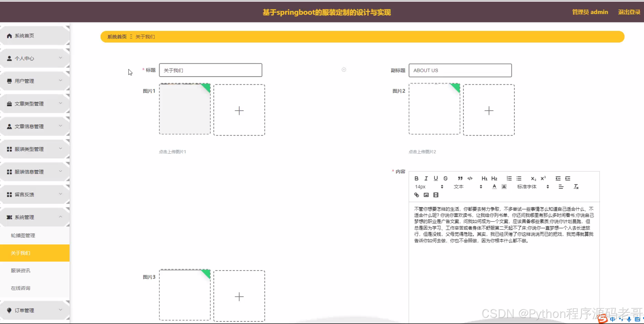Click 系统首页 in the breadcrumb

[x=117, y=37]
